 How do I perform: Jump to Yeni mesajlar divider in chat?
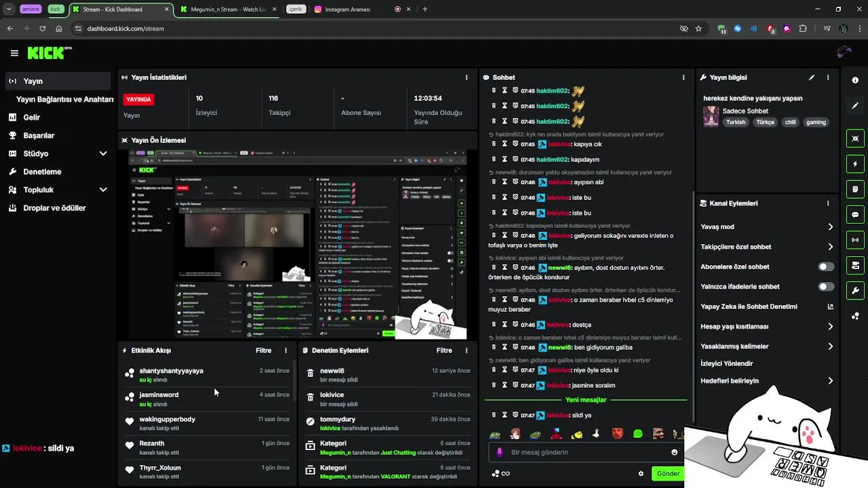586,400
